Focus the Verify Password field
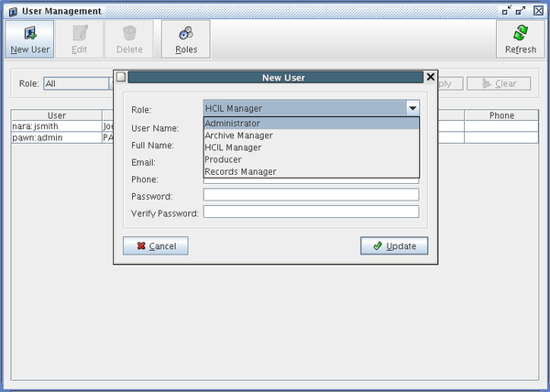The height and width of the screenshot is (392, 550). [311, 212]
